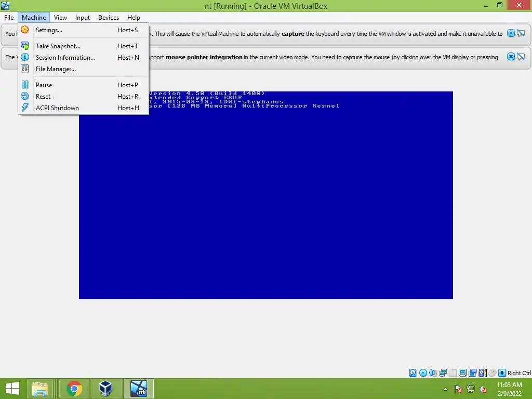Open the Help menu

134,17
